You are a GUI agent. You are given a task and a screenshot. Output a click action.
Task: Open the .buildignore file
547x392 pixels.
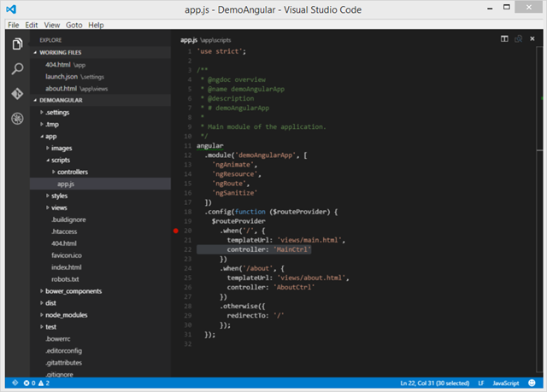100,219
